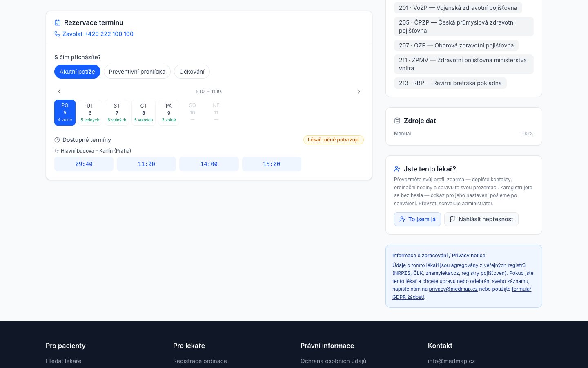588x368 pixels.
Task: Go to previous week with left chevron
Action: [59, 92]
